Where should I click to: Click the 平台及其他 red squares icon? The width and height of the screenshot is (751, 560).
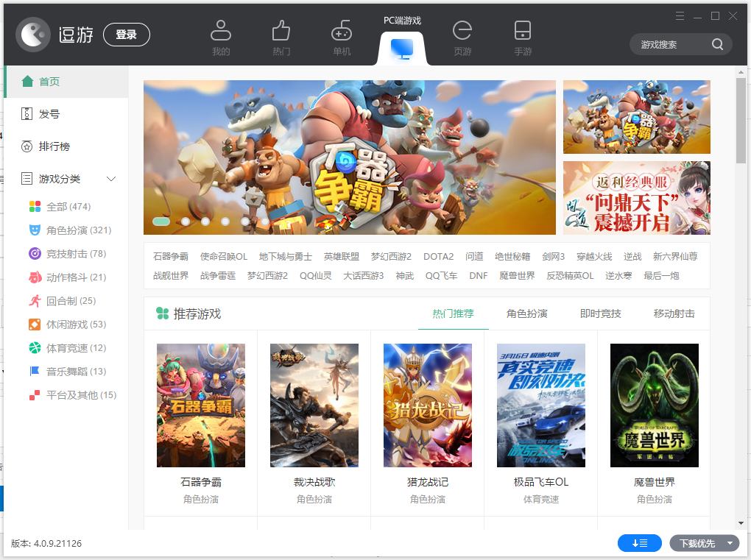click(35, 395)
